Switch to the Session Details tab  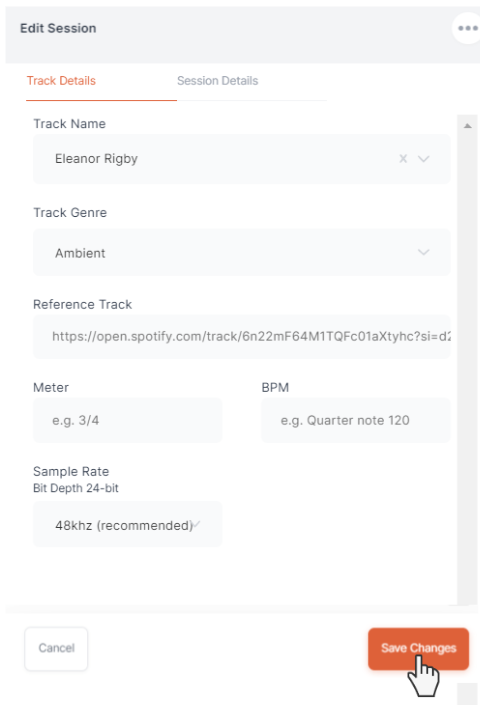coord(218,81)
